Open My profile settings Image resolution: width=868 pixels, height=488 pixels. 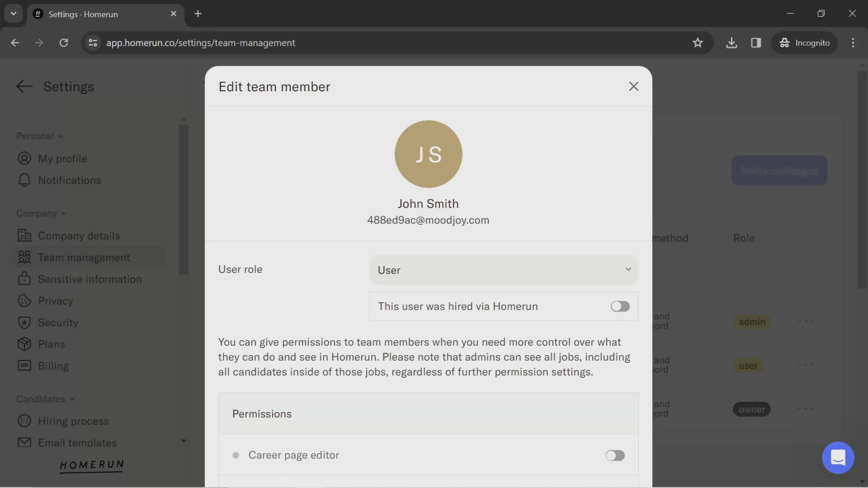coord(62,158)
